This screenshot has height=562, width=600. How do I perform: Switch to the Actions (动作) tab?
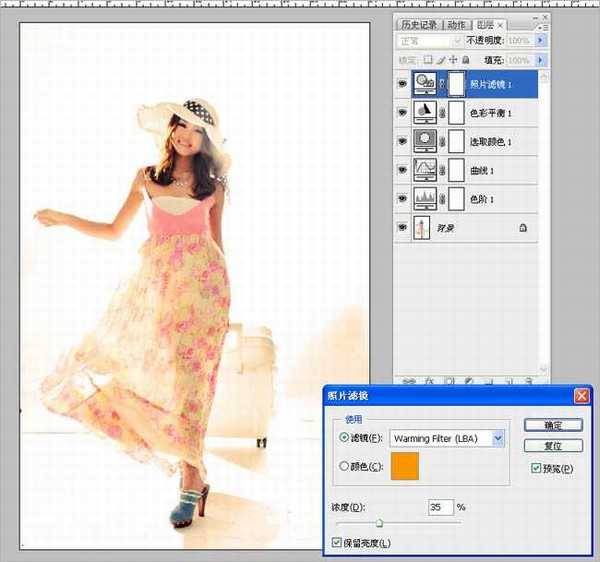pos(456,25)
